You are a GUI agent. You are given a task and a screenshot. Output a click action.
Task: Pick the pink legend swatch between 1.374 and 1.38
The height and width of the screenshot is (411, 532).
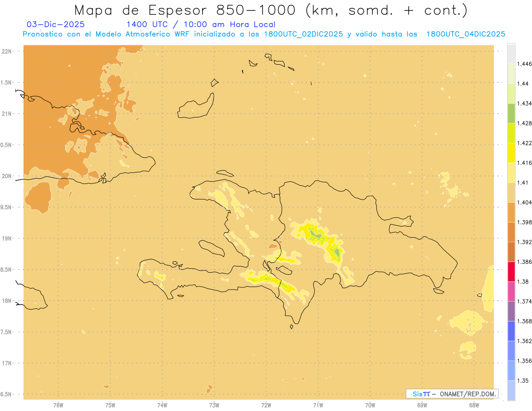point(511,291)
